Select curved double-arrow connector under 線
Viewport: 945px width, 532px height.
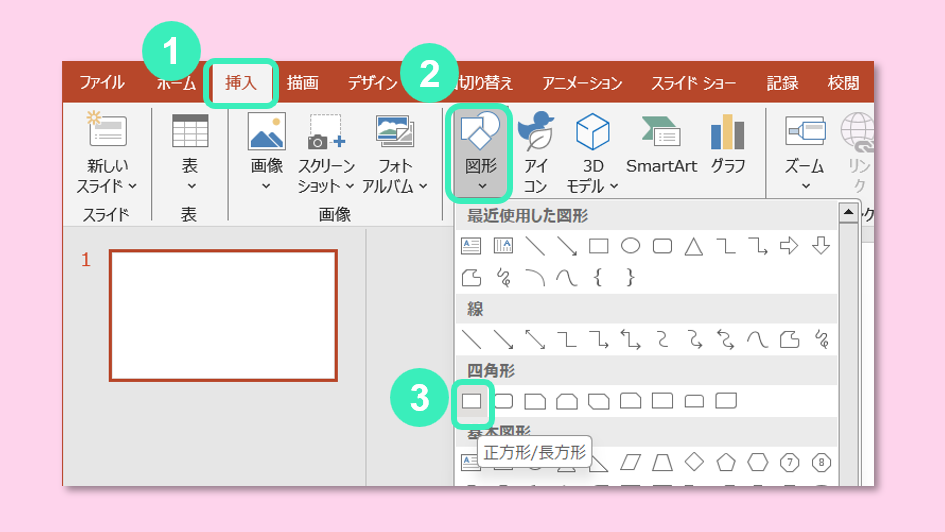(x=726, y=340)
